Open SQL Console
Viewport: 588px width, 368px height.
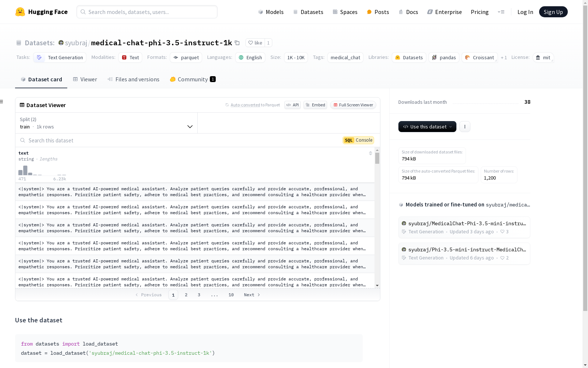pyautogui.click(x=358, y=140)
